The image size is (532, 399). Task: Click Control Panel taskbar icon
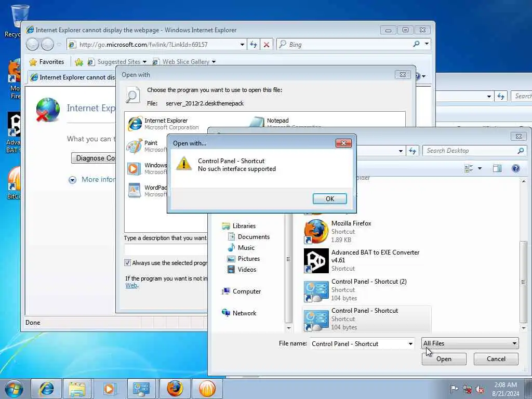[141, 389]
